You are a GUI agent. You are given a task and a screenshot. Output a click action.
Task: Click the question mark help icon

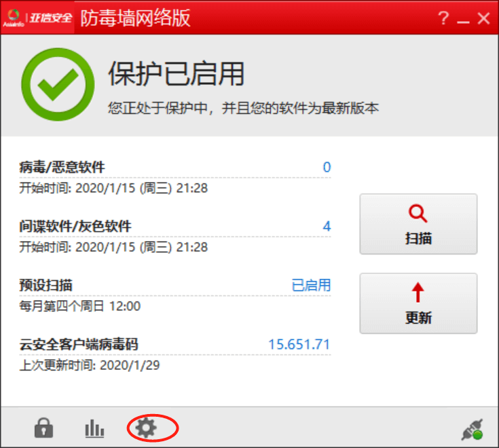point(443,18)
